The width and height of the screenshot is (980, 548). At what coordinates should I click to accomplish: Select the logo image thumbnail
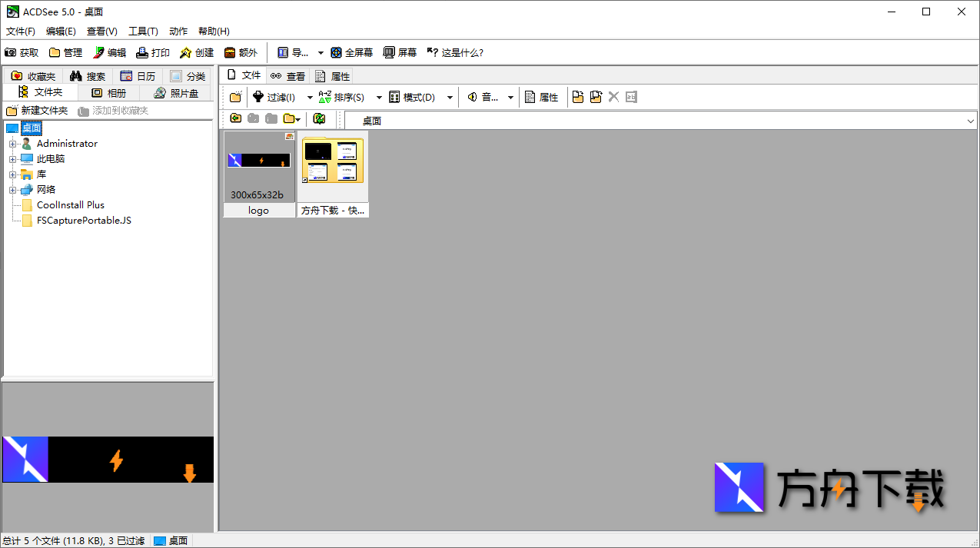259,174
